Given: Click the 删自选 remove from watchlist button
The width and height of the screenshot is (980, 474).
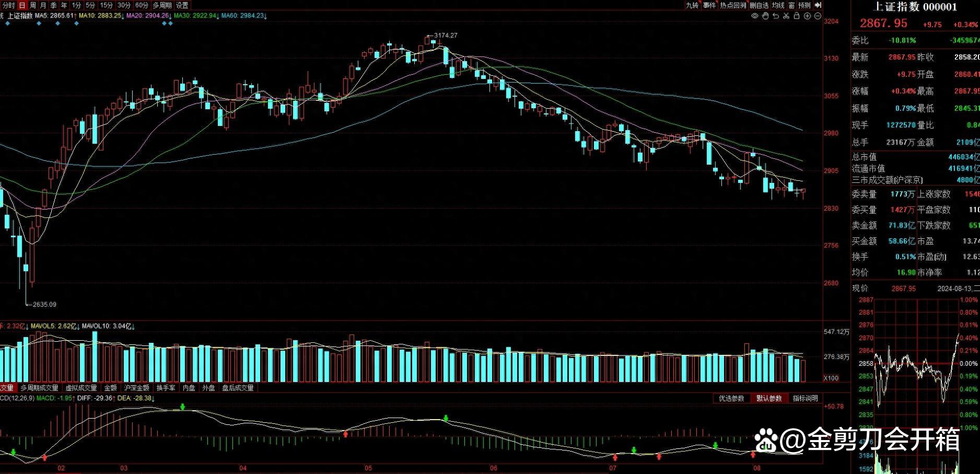Looking at the screenshot, I should (x=759, y=5).
